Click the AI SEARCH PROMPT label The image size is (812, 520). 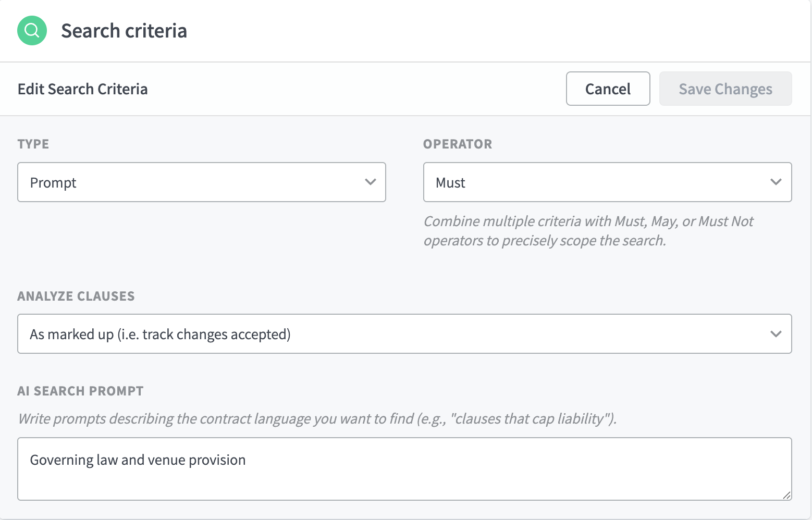pos(80,391)
